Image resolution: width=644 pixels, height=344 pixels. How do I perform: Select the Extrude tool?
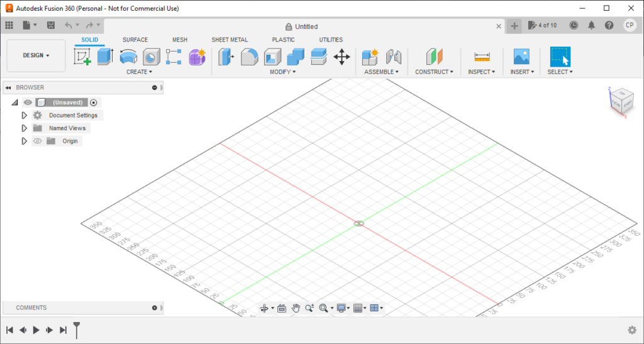(105, 57)
